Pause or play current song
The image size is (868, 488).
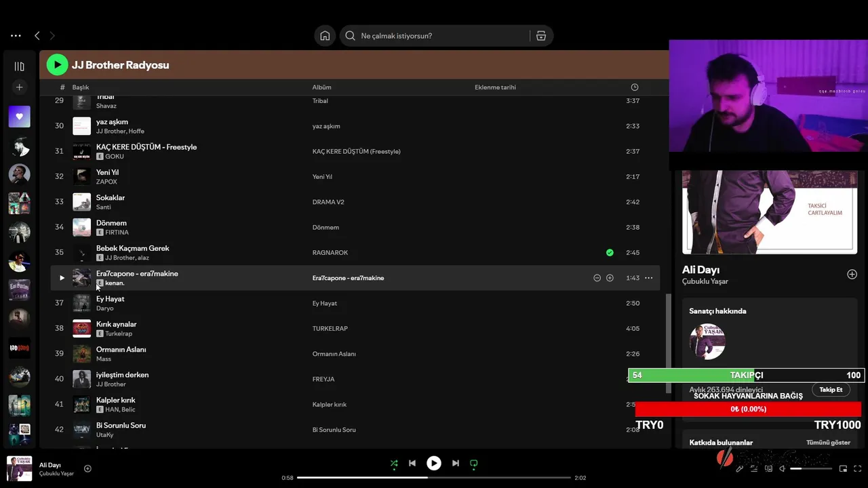click(x=434, y=464)
